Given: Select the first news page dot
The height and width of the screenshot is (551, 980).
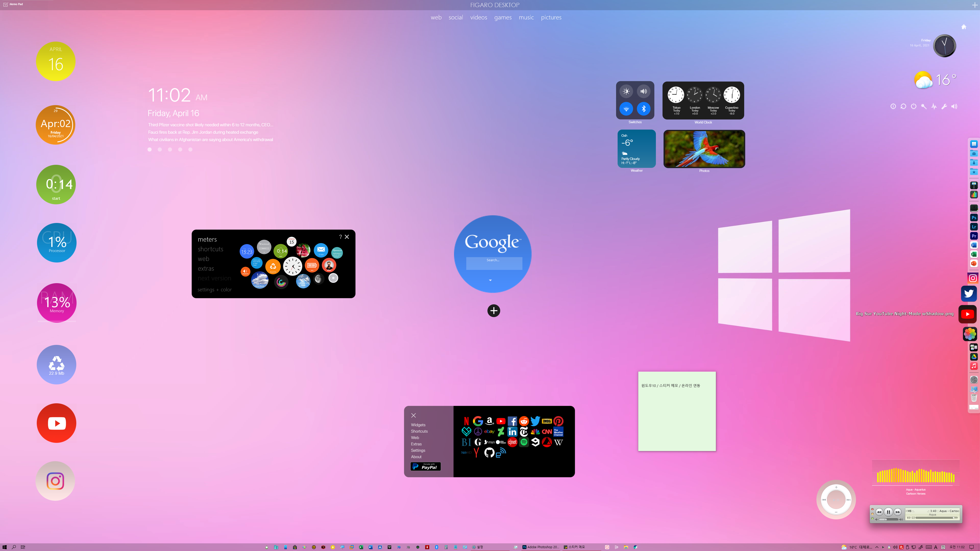Looking at the screenshot, I should coord(150,149).
